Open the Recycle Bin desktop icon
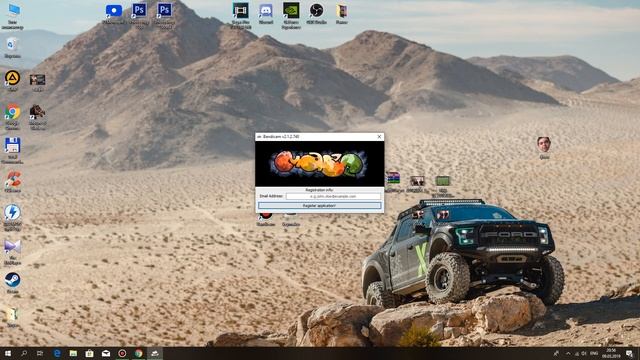This screenshot has width=640, height=360. tap(12, 47)
